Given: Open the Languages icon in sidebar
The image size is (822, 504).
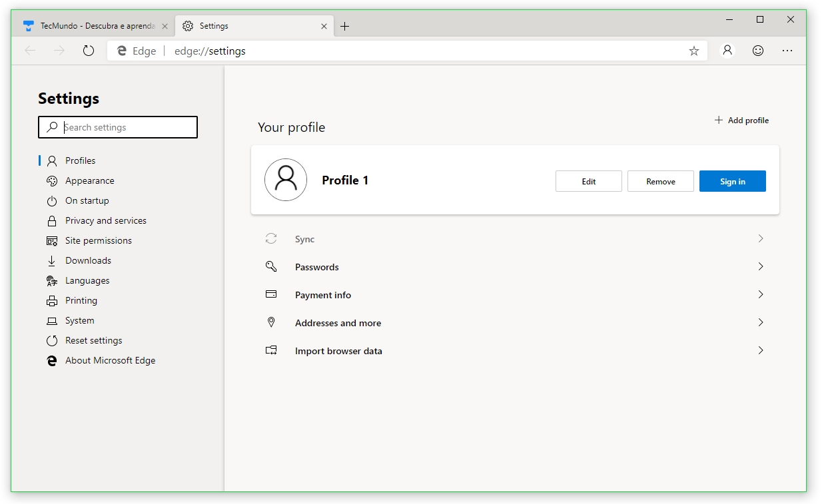Looking at the screenshot, I should click(x=52, y=281).
